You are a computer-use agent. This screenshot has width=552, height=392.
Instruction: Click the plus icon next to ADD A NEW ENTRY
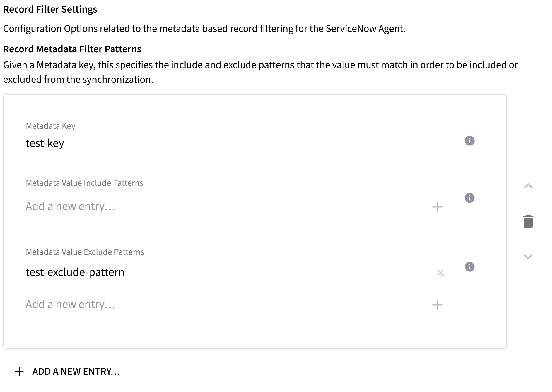coord(19,371)
